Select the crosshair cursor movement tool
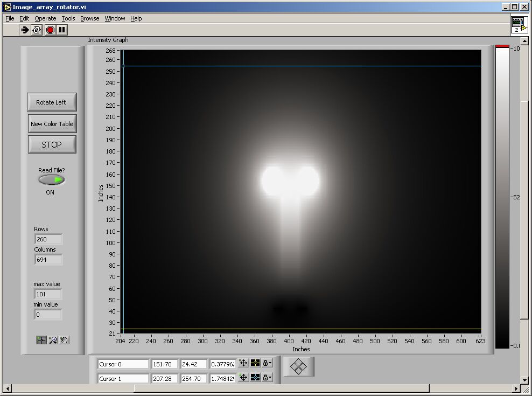This screenshot has width=532, height=396. 41,340
